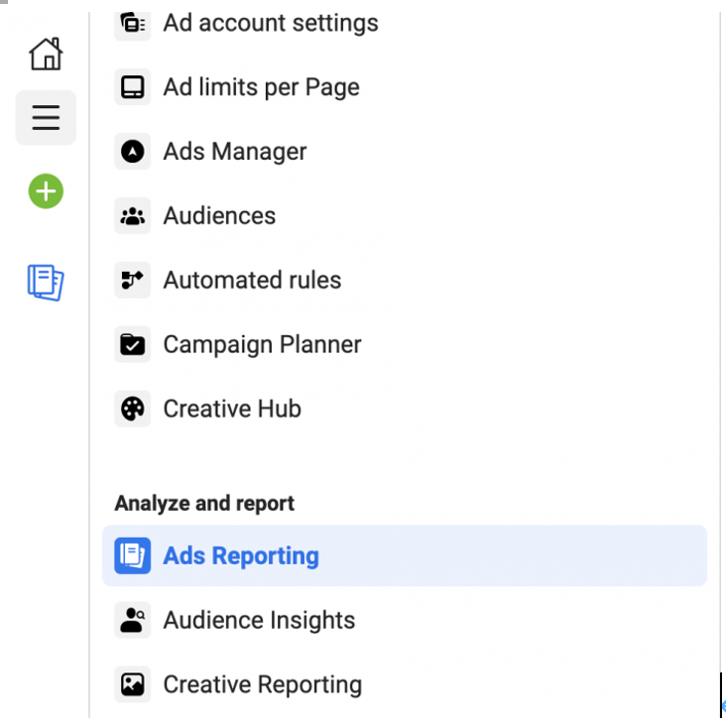726x728 pixels.
Task: Open Automated rules
Action: pyautogui.click(x=252, y=281)
